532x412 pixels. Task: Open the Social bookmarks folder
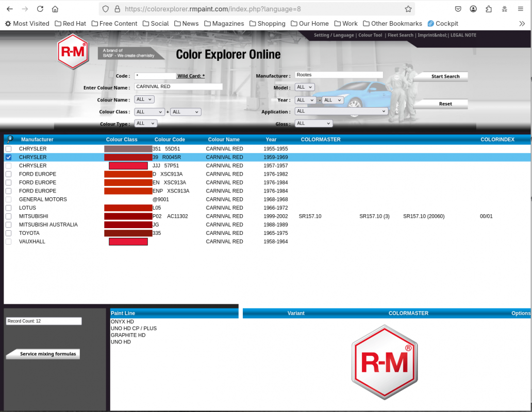click(x=156, y=24)
